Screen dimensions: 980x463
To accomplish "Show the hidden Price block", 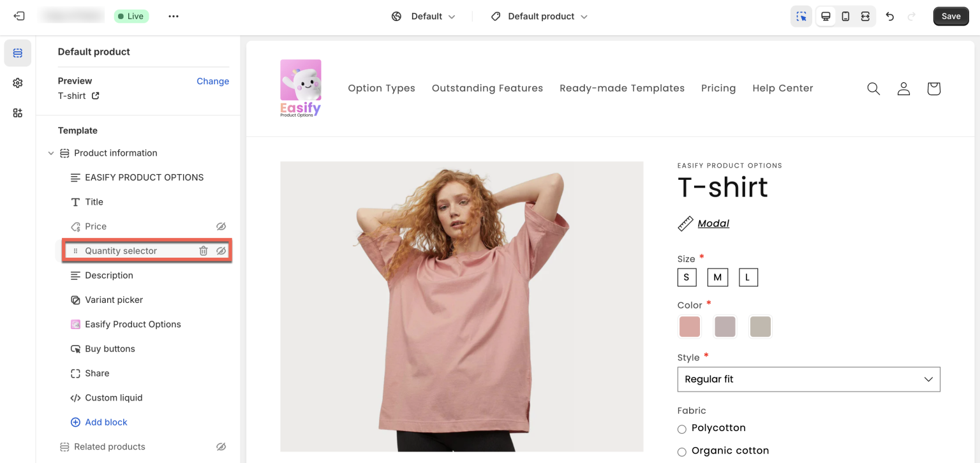I will click(x=221, y=226).
